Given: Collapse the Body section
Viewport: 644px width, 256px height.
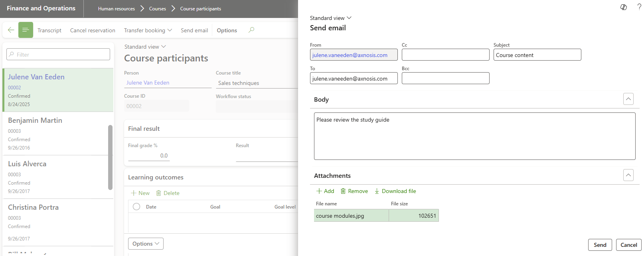Looking at the screenshot, I should pos(628,99).
